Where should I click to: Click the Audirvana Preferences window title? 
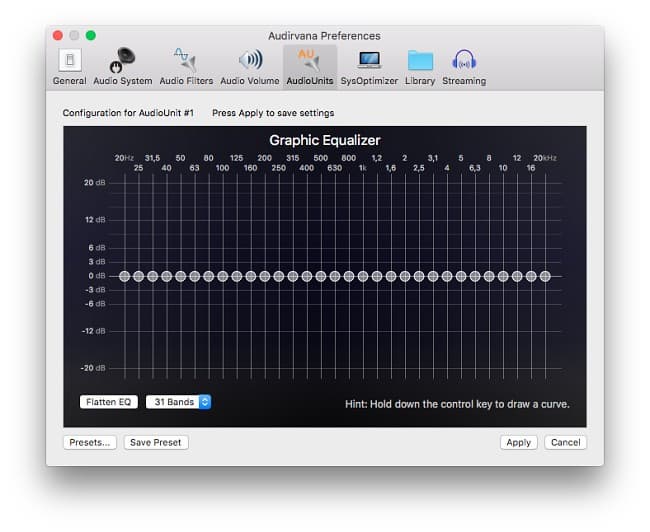point(324,36)
